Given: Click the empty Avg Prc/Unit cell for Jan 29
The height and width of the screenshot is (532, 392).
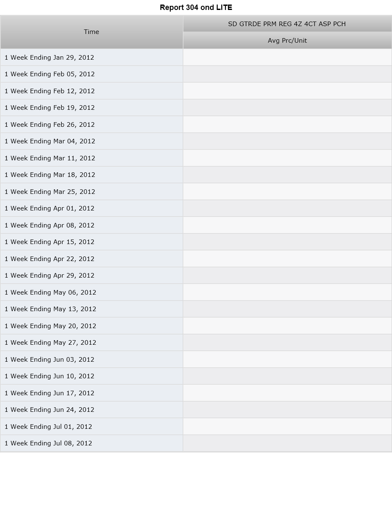Looking at the screenshot, I should pyautogui.click(x=287, y=57).
